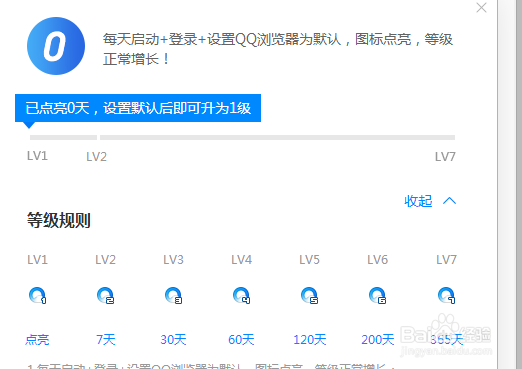Click the LV6 level icon
The width and height of the screenshot is (522, 369).
378,295
